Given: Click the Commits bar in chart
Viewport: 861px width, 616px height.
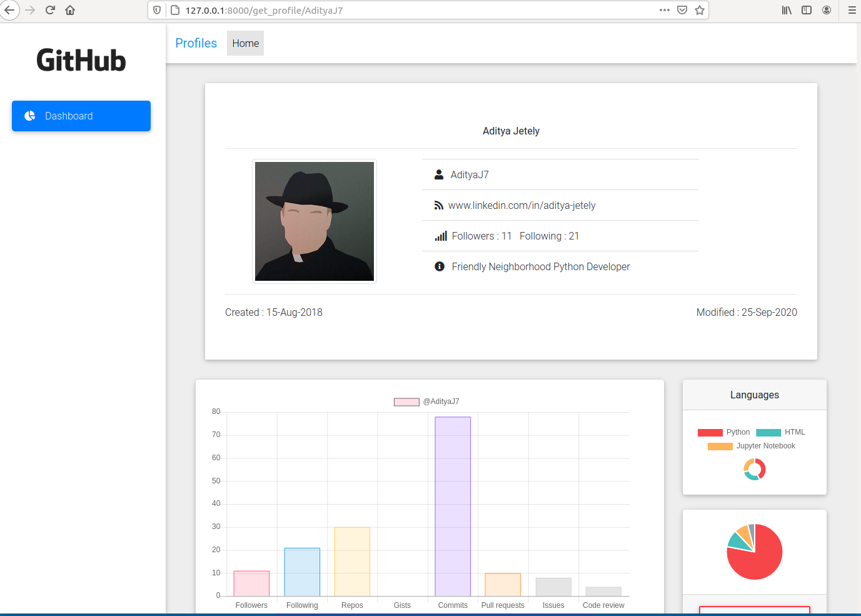Looking at the screenshot, I should pyautogui.click(x=453, y=506).
